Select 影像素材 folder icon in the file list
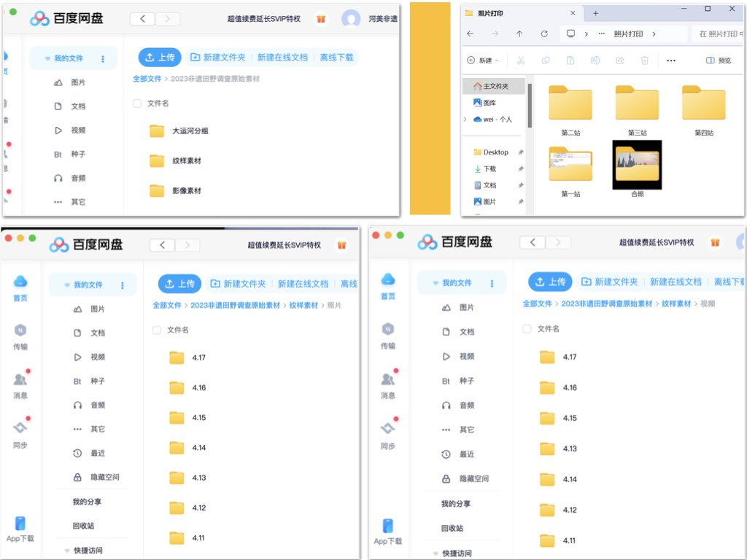This screenshot has width=747, height=560. click(157, 191)
